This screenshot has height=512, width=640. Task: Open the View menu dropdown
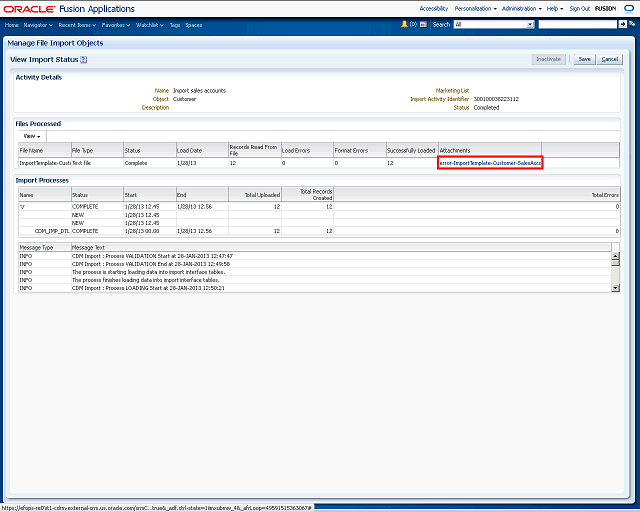(32, 135)
